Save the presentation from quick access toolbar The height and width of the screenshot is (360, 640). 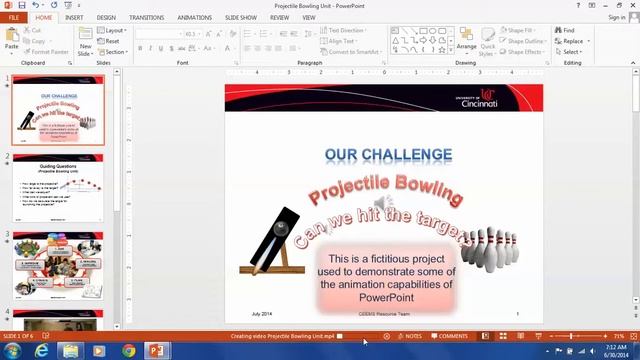pyautogui.click(x=22, y=5)
